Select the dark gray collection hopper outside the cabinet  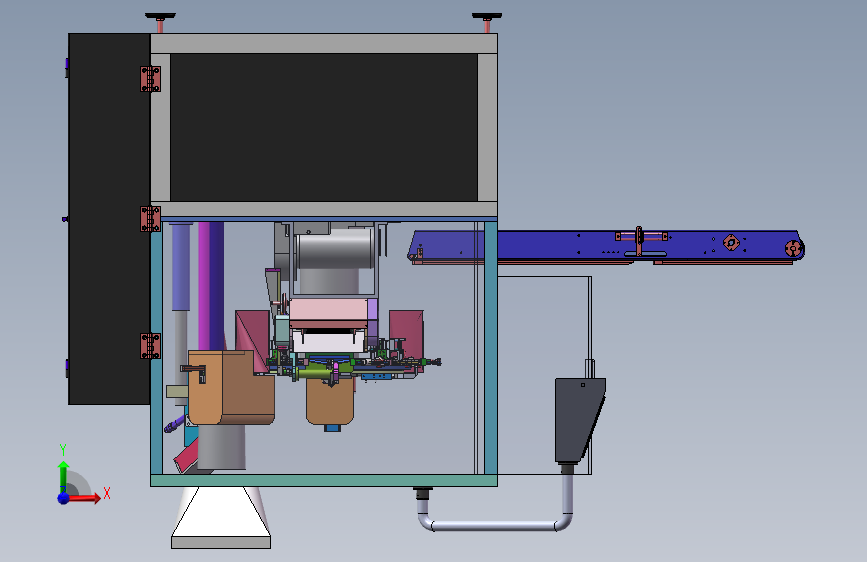coord(579,420)
